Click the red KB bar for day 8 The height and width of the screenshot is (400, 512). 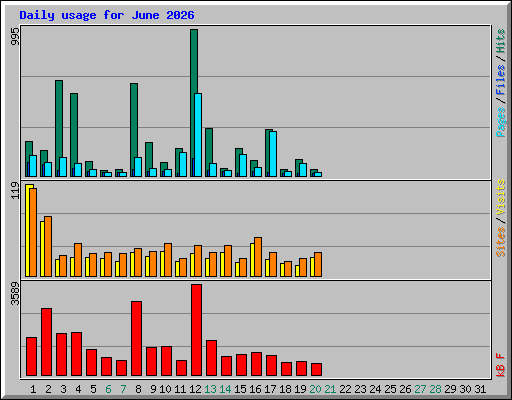pos(136,339)
